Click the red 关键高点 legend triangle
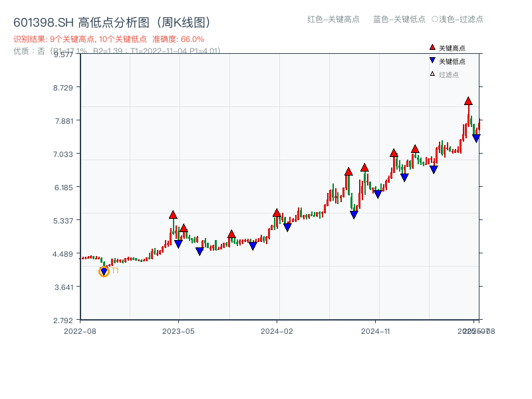Viewport: 532px width, 399px height. [x=432, y=48]
